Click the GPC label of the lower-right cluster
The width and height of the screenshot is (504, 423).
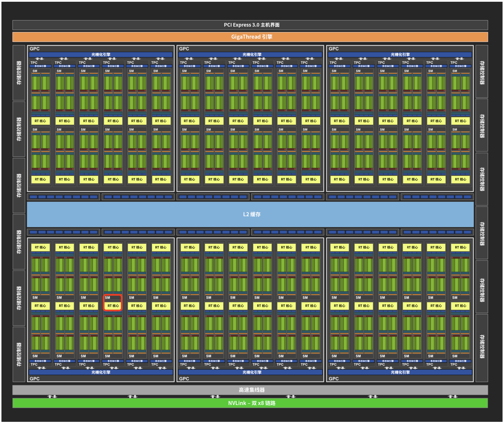(x=334, y=379)
